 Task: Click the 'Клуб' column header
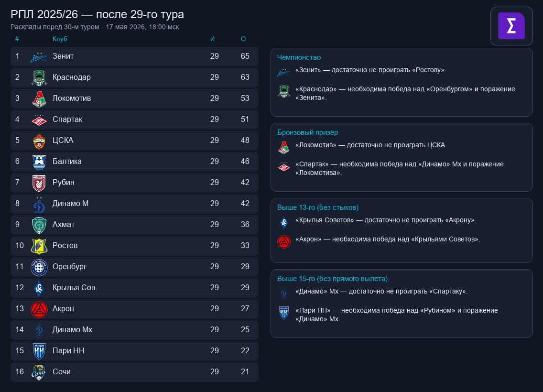tap(60, 39)
